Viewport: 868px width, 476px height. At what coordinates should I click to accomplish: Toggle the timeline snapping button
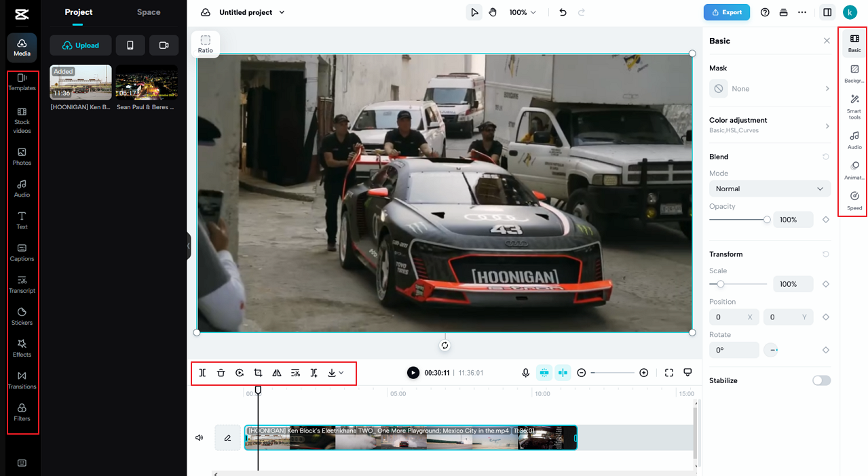(544, 373)
